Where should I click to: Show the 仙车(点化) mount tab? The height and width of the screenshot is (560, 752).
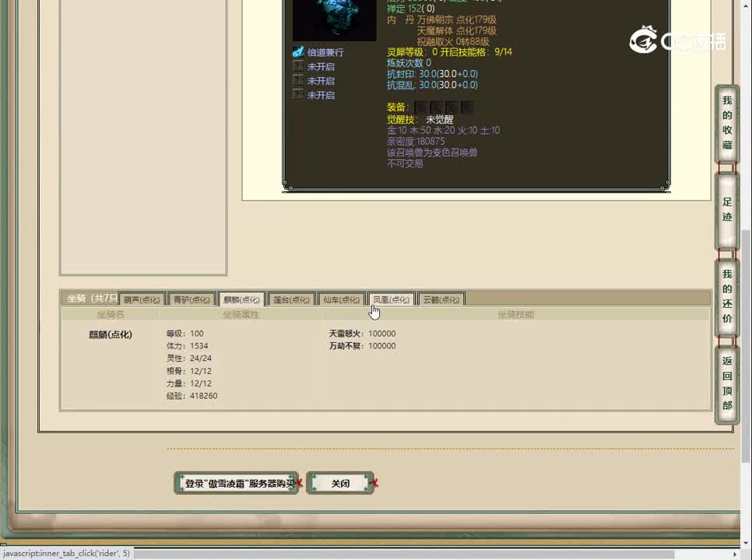pyautogui.click(x=342, y=299)
